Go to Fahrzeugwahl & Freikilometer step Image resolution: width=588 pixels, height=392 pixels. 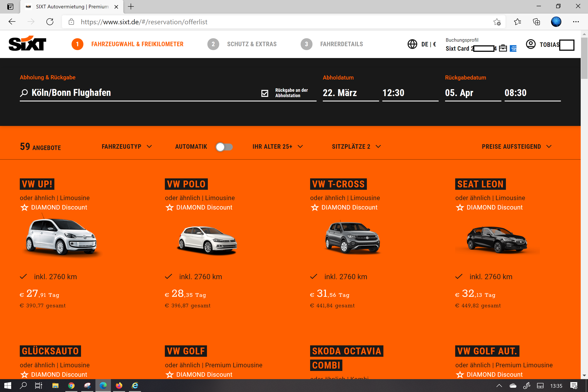[x=127, y=44]
